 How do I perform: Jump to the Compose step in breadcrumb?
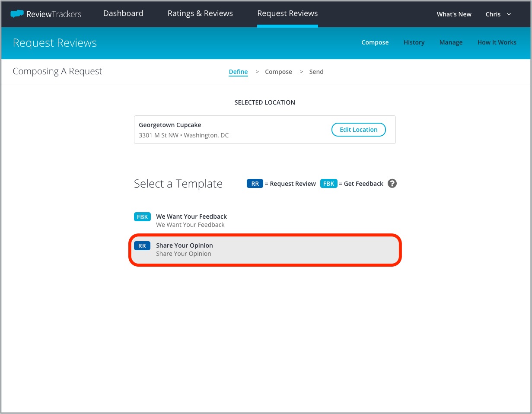(x=278, y=72)
